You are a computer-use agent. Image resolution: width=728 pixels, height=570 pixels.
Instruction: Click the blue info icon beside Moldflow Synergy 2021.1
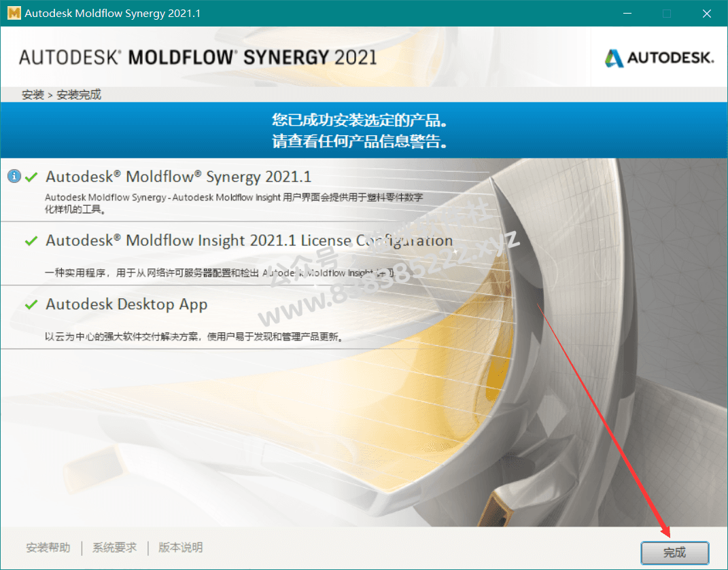(x=14, y=176)
